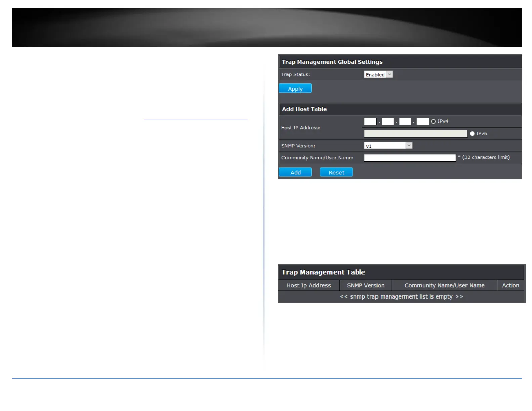Click the Host IP Address label
The image size is (532, 411).
click(301, 128)
